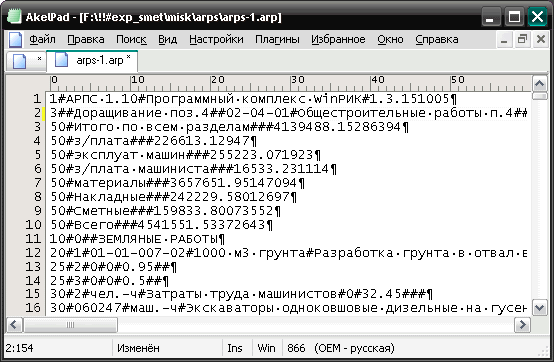This screenshot has height=362, width=554.
Task: Close the inner document window
Action: (541, 39)
